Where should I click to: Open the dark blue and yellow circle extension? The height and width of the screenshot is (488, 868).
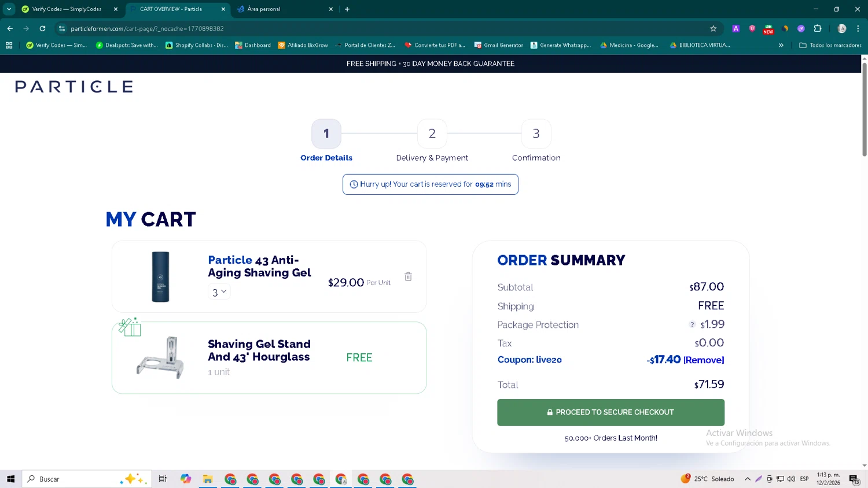click(x=785, y=28)
